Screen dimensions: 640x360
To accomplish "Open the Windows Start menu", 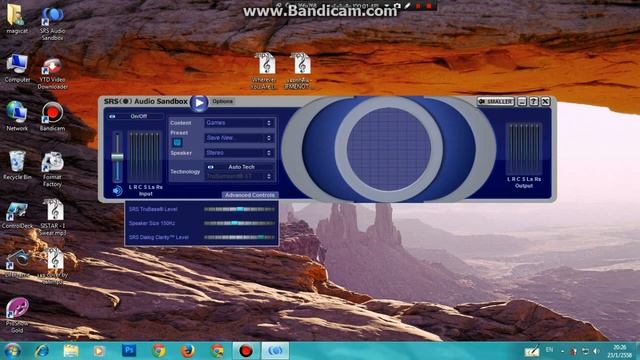I will tap(12, 351).
